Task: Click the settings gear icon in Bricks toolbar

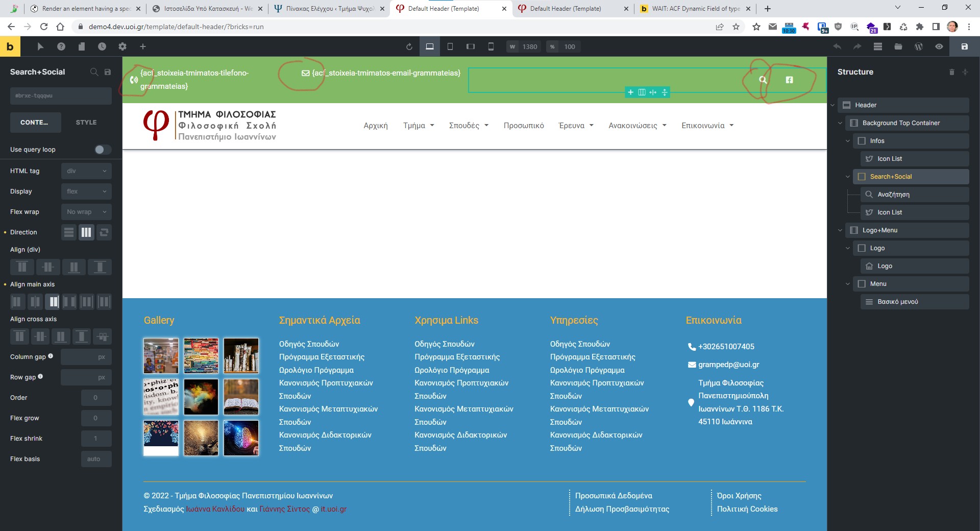Action: pos(122,46)
